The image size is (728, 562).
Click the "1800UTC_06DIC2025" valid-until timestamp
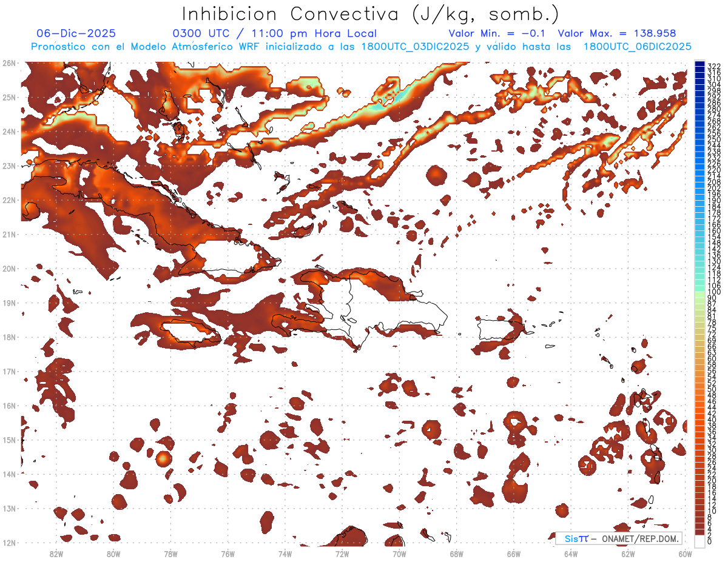(x=637, y=47)
